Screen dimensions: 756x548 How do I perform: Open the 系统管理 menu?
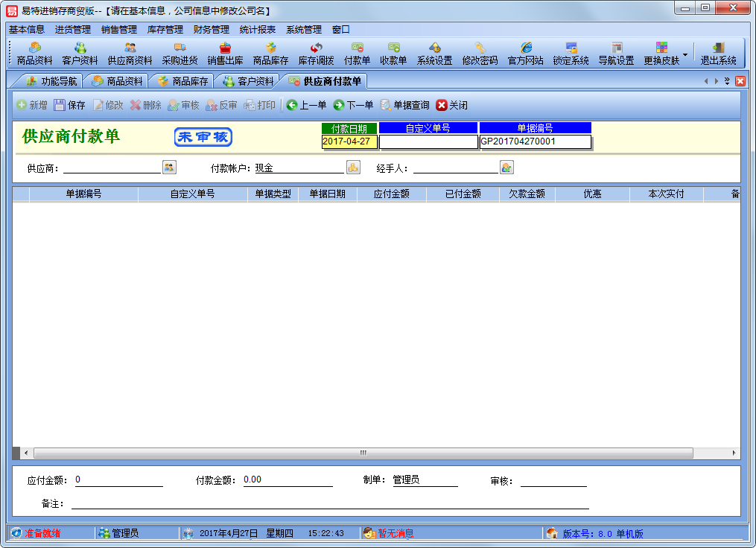(x=304, y=29)
